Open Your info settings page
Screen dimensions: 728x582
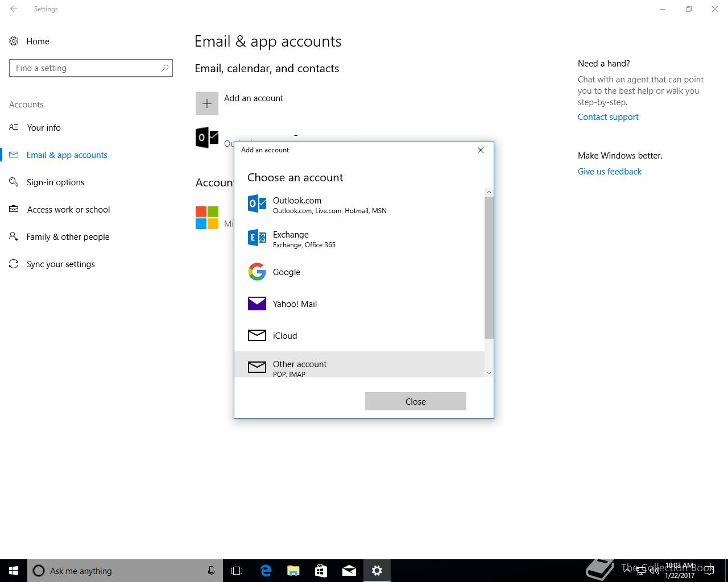point(44,128)
